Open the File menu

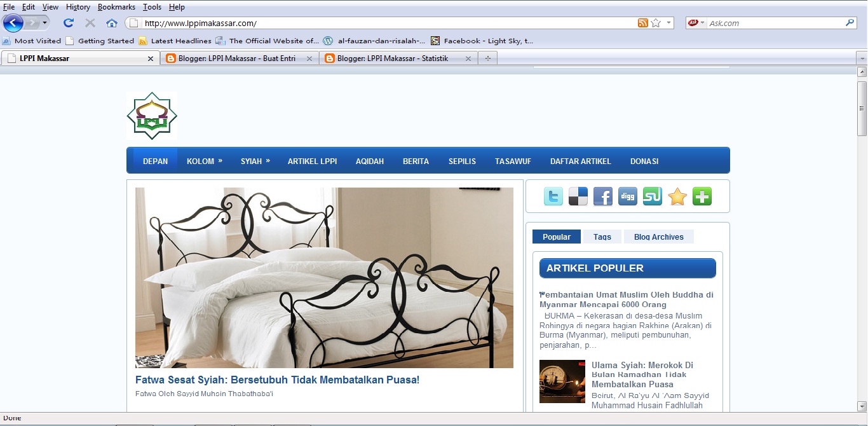click(9, 7)
